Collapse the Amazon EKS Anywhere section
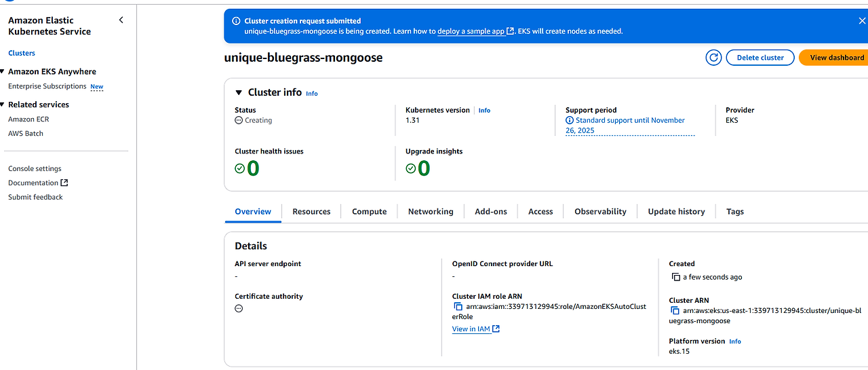Viewport: 868px width, 370px height. [3, 71]
